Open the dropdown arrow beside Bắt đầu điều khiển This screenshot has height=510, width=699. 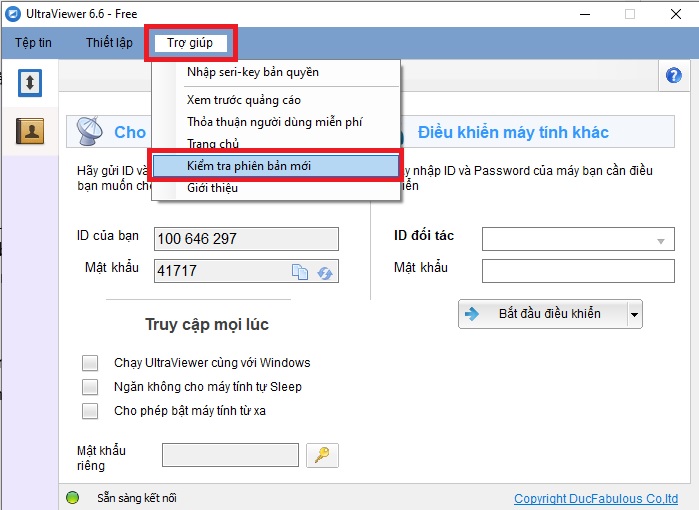click(634, 314)
